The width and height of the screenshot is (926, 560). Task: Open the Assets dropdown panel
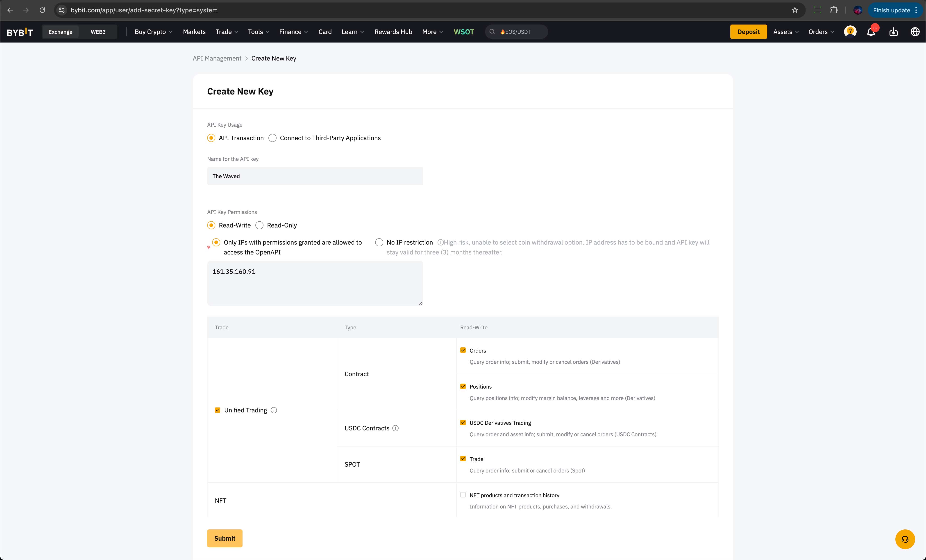[x=784, y=32]
